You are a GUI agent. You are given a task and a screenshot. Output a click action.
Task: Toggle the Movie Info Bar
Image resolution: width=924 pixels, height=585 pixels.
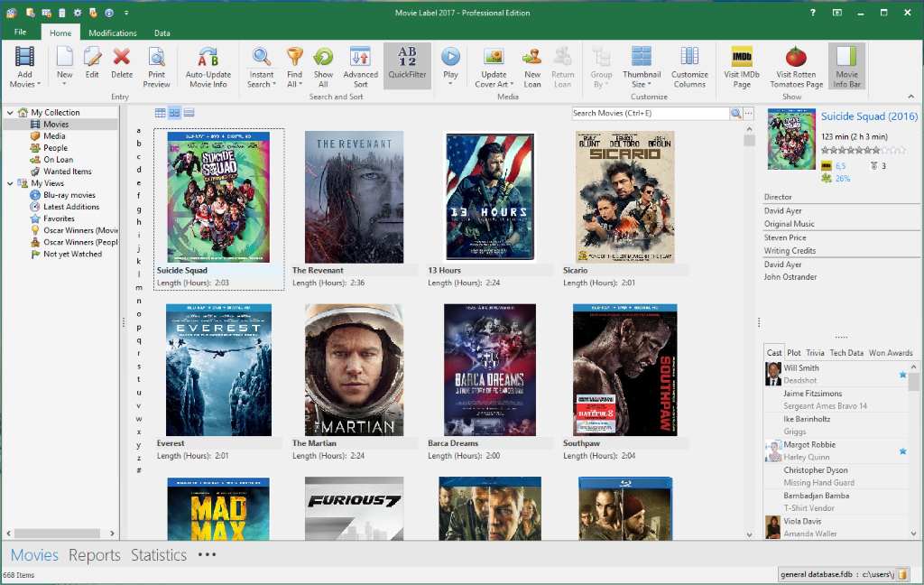[846, 67]
